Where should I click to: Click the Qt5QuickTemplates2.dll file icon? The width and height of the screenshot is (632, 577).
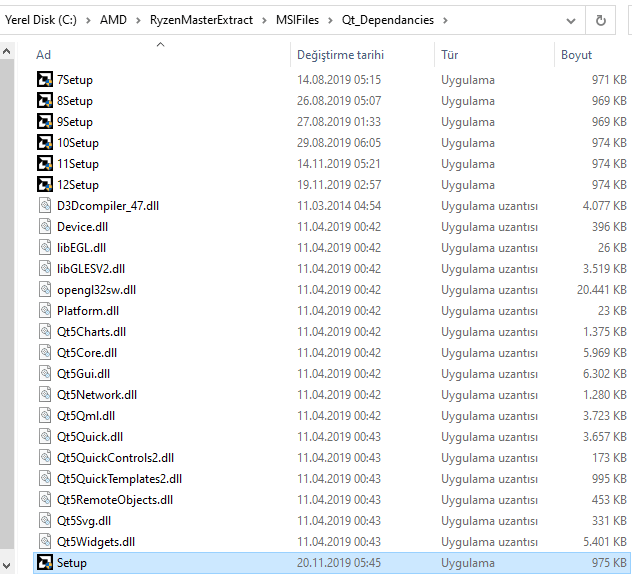45,478
